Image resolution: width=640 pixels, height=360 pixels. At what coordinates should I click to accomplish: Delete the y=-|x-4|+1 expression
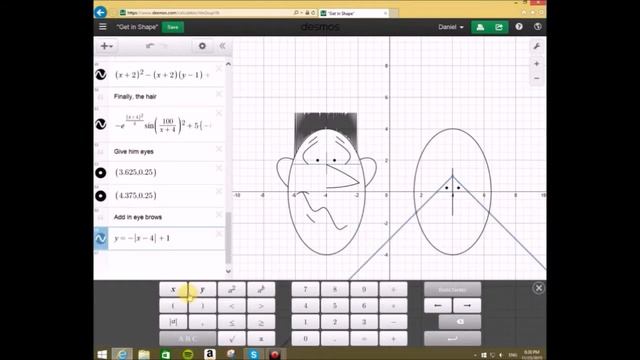pos(219,234)
